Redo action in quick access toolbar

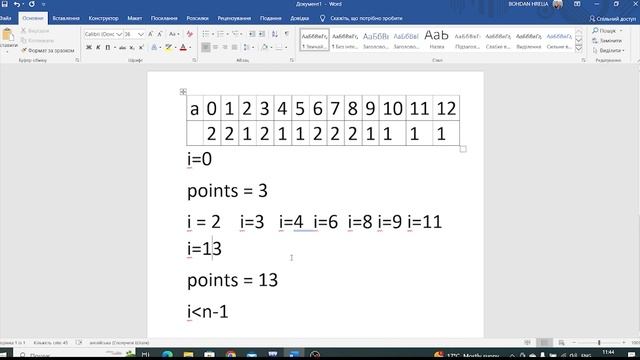pyautogui.click(x=32, y=4)
